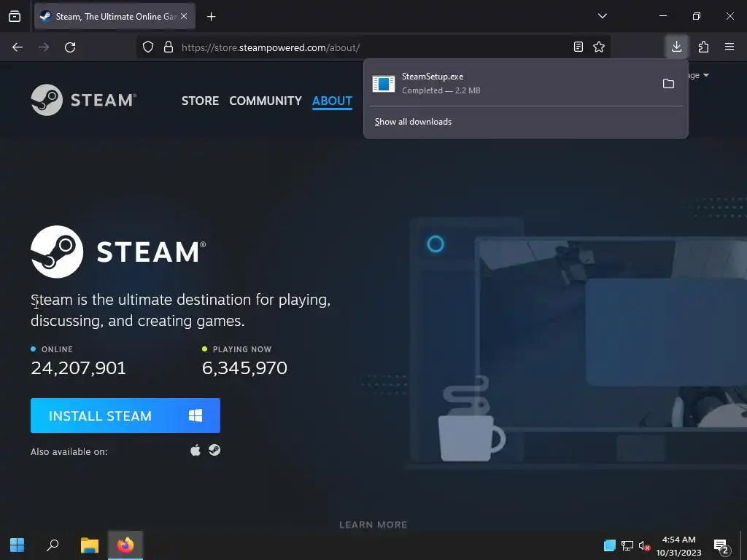Open taskbar search magnifier
The image size is (747, 560).
(x=53, y=545)
